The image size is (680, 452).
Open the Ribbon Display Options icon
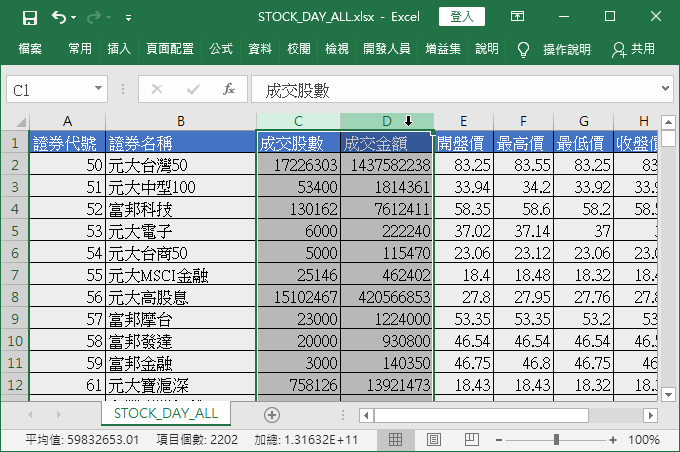pyautogui.click(x=517, y=17)
